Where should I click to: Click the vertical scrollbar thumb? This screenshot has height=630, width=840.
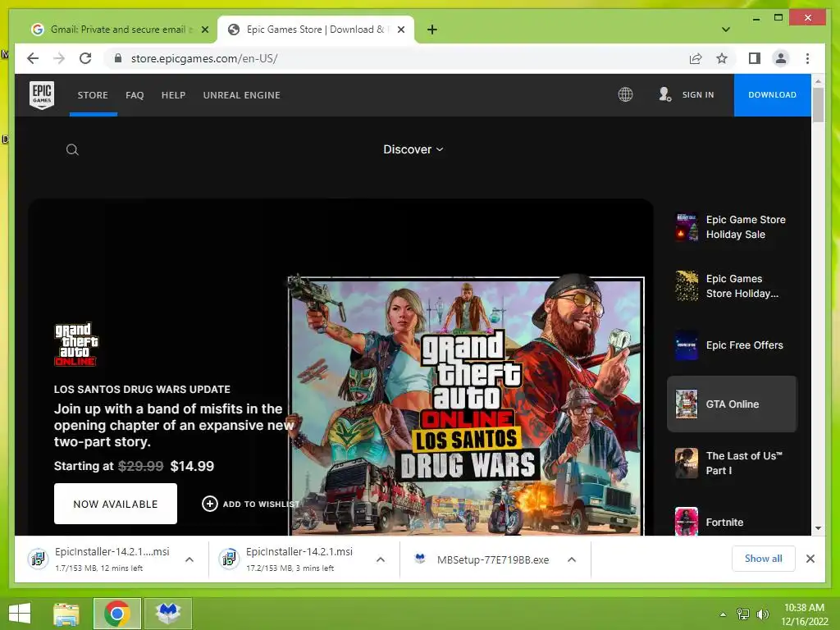[818, 105]
